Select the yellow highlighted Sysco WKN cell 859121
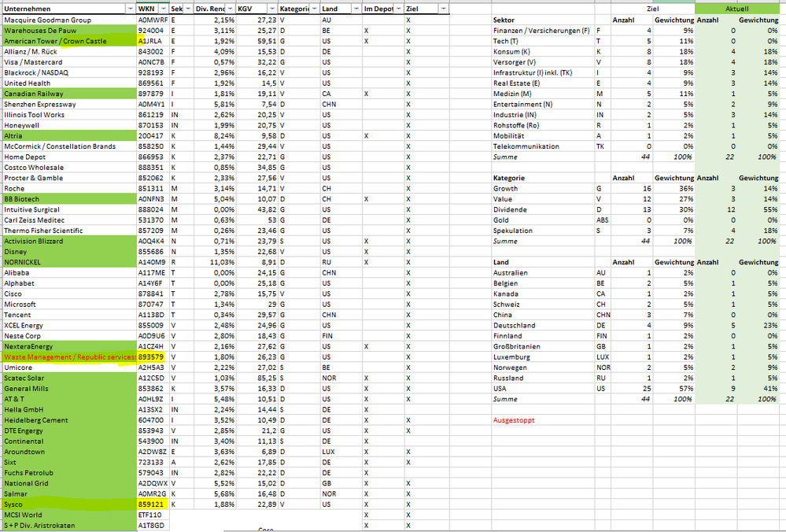 (x=152, y=504)
